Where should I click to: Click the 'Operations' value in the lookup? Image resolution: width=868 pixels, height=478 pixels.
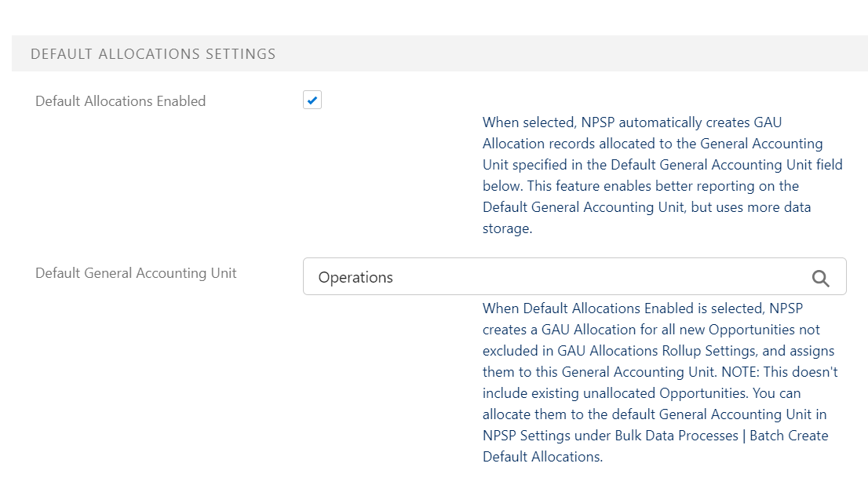click(x=356, y=278)
